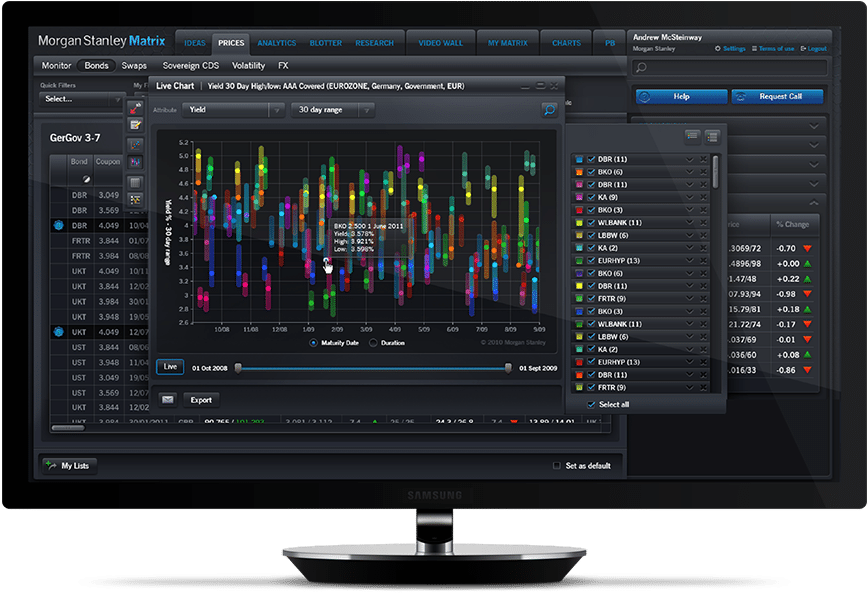Viewport: 868px width, 593px height.
Task: Click the bond table horizontal scrollbar
Action: (68, 427)
